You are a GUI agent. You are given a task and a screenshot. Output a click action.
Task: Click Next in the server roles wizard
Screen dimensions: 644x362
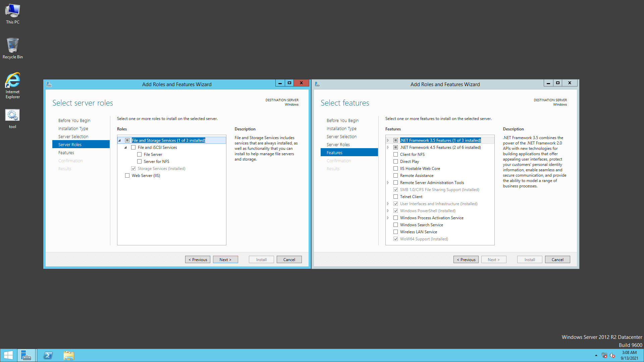coord(225,259)
